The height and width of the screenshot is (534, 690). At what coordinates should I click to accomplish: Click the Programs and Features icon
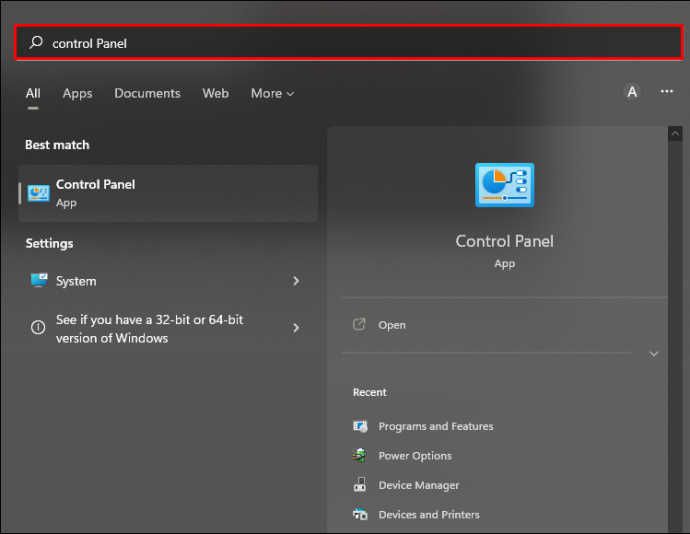[360, 426]
